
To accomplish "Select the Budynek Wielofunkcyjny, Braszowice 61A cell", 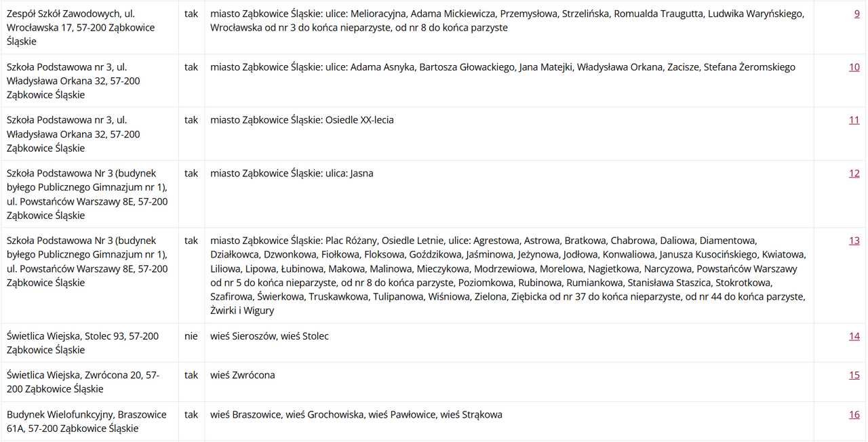I will 90,422.
